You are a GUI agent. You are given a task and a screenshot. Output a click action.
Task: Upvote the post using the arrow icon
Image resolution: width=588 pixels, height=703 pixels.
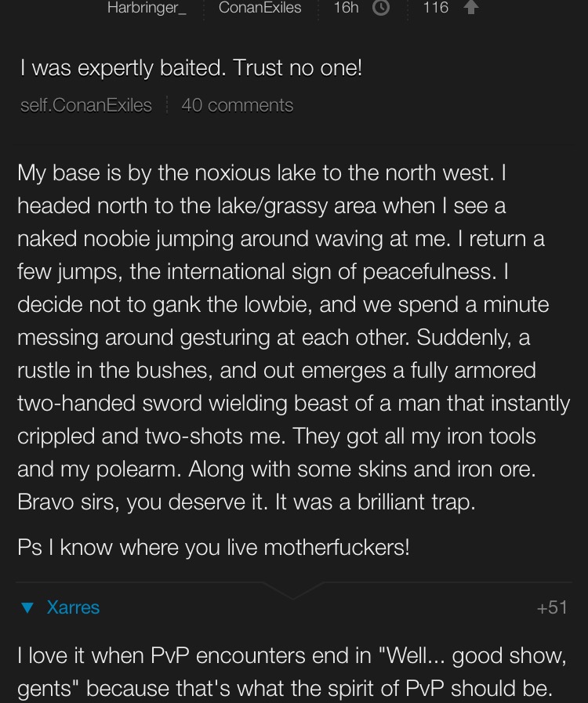[470, 7]
